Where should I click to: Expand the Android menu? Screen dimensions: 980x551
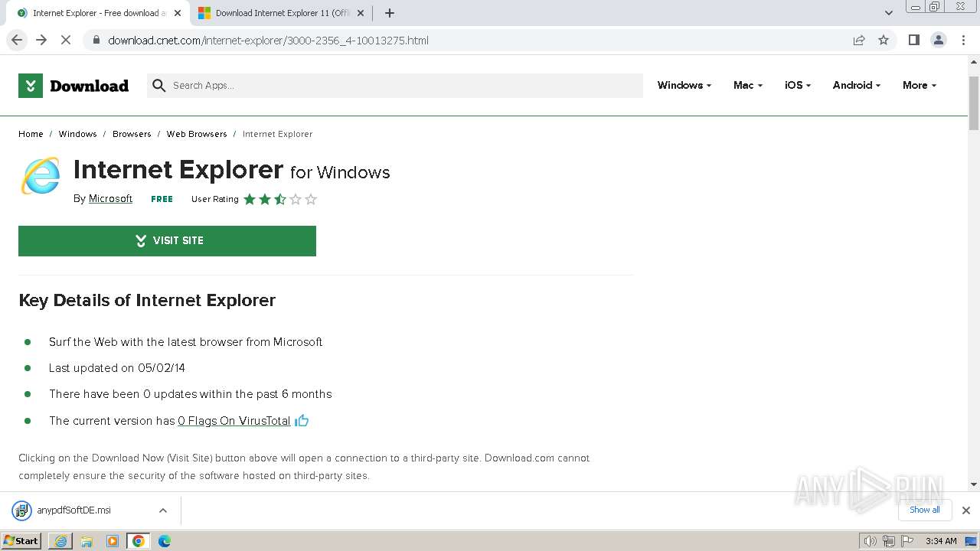click(x=857, y=86)
